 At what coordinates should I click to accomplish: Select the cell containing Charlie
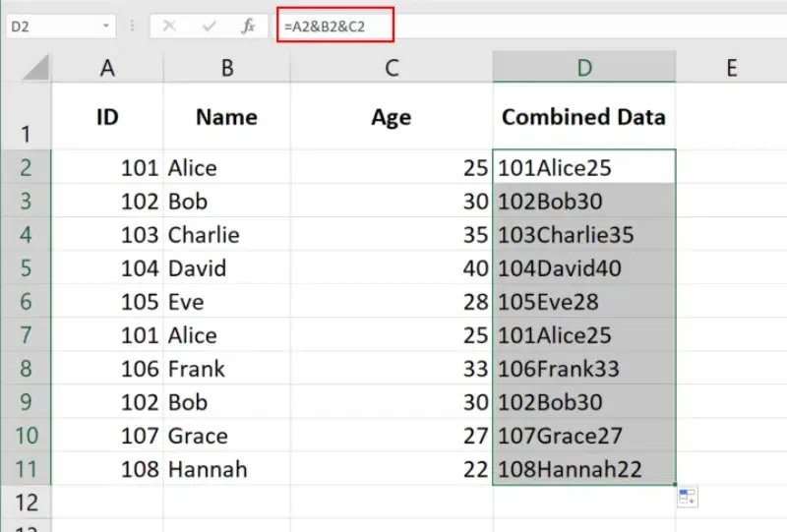pyautogui.click(x=226, y=235)
